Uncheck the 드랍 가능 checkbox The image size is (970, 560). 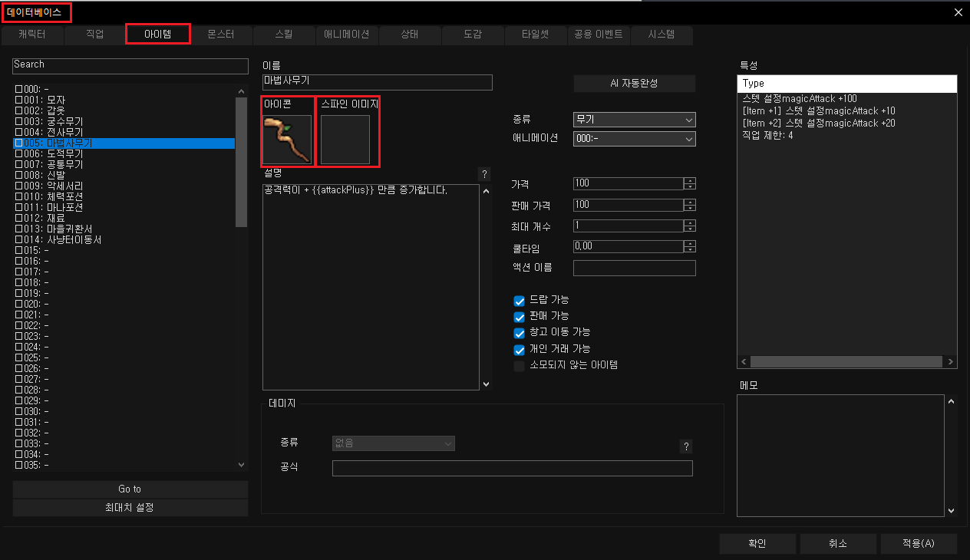coord(520,300)
